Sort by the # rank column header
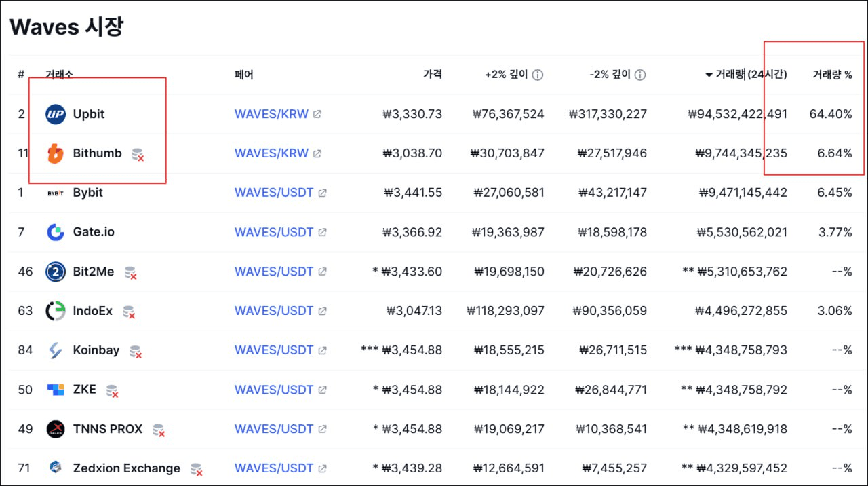The image size is (868, 486). coord(21,74)
